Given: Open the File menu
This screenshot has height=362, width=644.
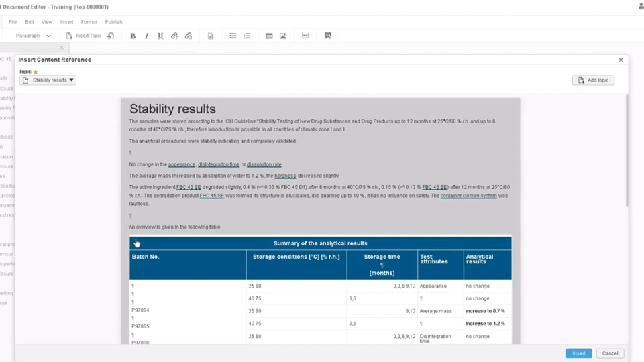Looking at the screenshot, I should [13, 22].
